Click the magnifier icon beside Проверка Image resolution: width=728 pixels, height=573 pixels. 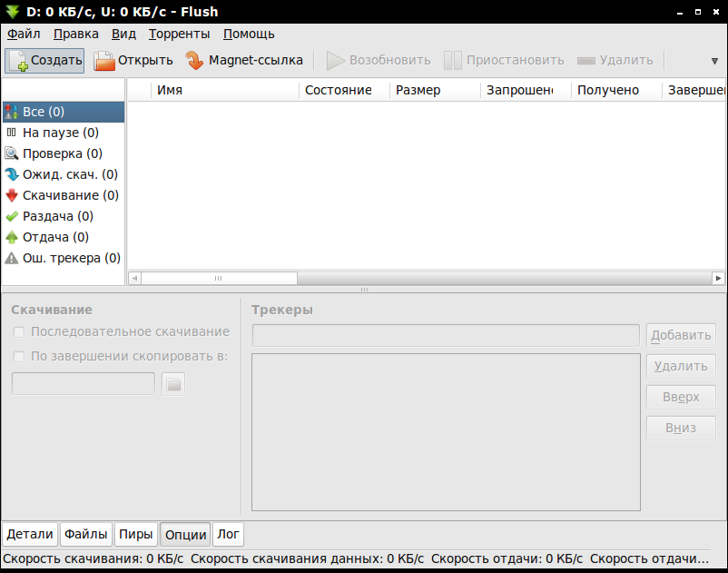coord(12,153)
